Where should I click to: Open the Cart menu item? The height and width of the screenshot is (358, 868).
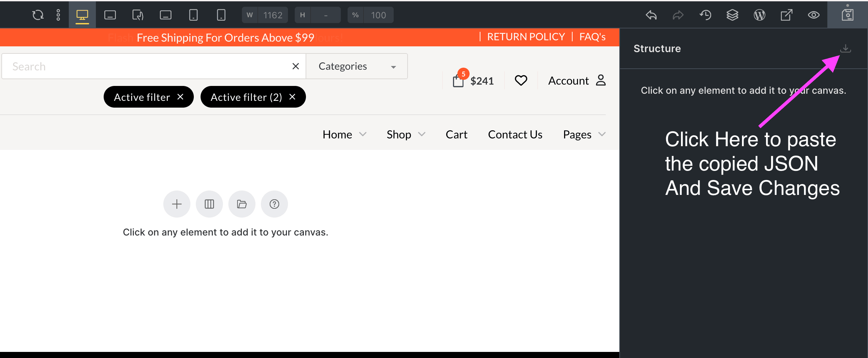point(456,135)
